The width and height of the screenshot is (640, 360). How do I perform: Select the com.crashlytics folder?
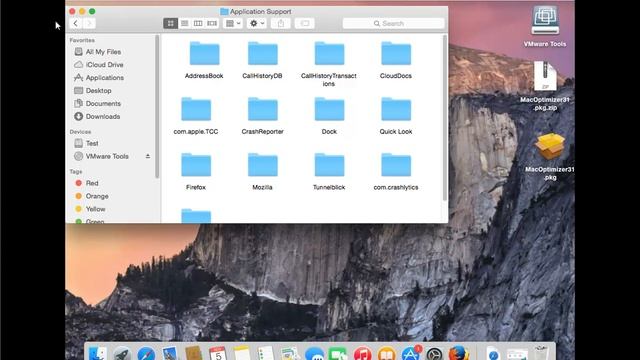click(396, 172)
